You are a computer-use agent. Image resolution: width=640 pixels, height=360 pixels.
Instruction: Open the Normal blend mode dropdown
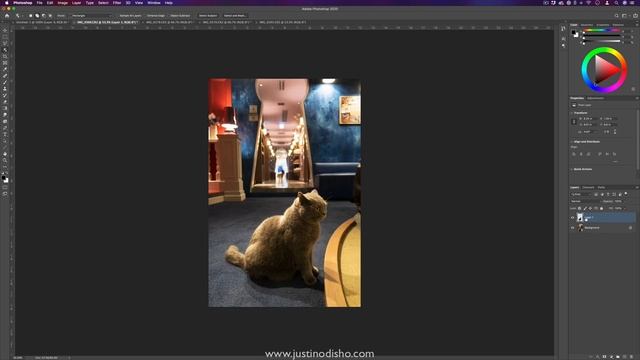pyautogui.click(x=585, y=202)
